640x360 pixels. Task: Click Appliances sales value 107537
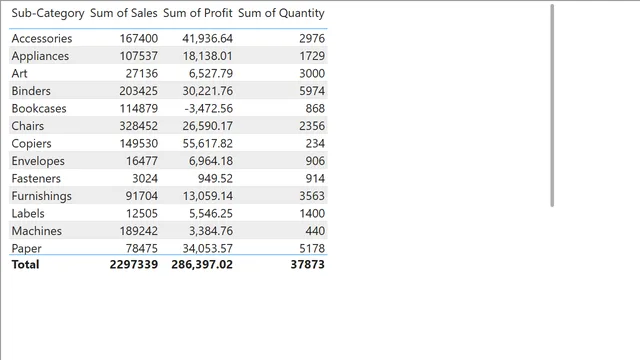click(138, 56)
